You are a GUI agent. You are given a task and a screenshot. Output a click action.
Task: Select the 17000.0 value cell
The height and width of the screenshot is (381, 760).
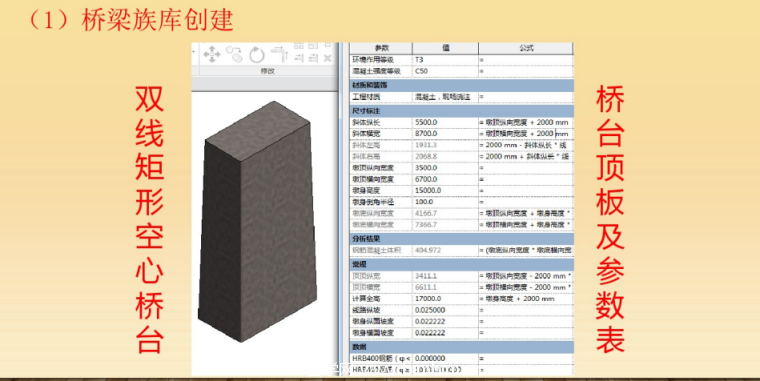point(445,299)
